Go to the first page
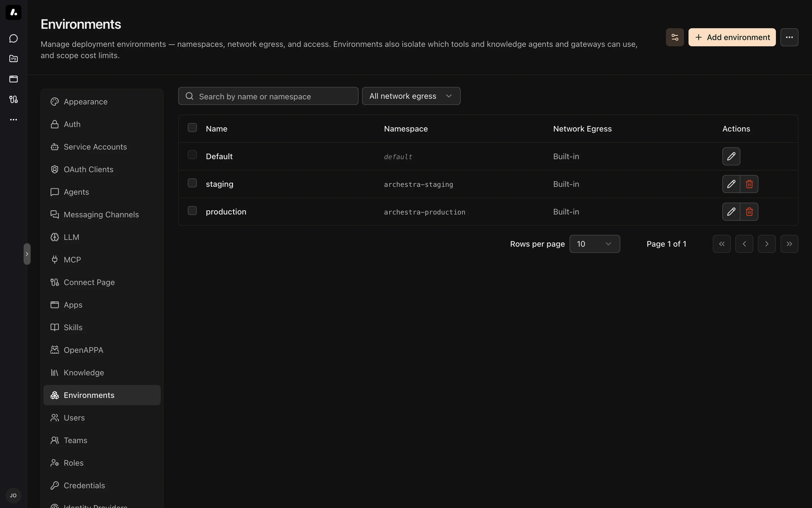The width and height of the screenshot is (812, 508). coord(722,244)
